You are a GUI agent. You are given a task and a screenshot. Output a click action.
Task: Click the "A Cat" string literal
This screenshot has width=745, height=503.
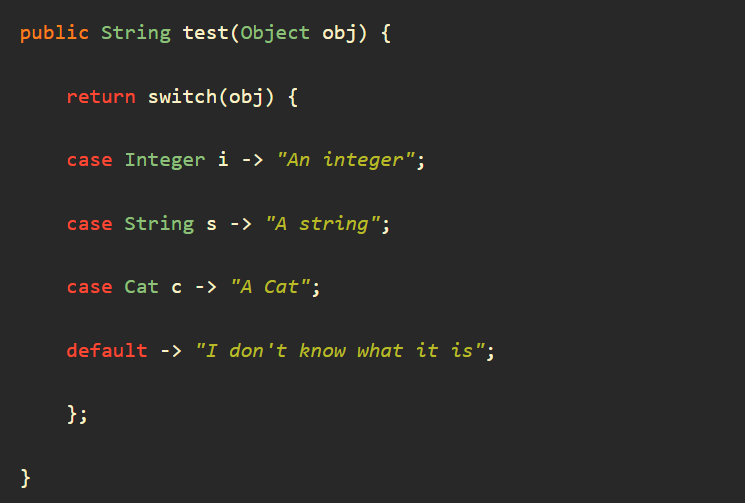270,287
